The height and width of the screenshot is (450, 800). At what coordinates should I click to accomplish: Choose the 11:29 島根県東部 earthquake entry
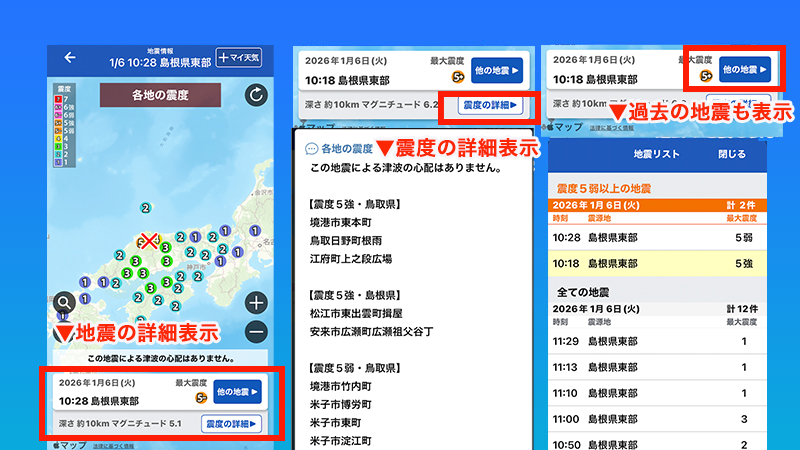tap(657, 340)
